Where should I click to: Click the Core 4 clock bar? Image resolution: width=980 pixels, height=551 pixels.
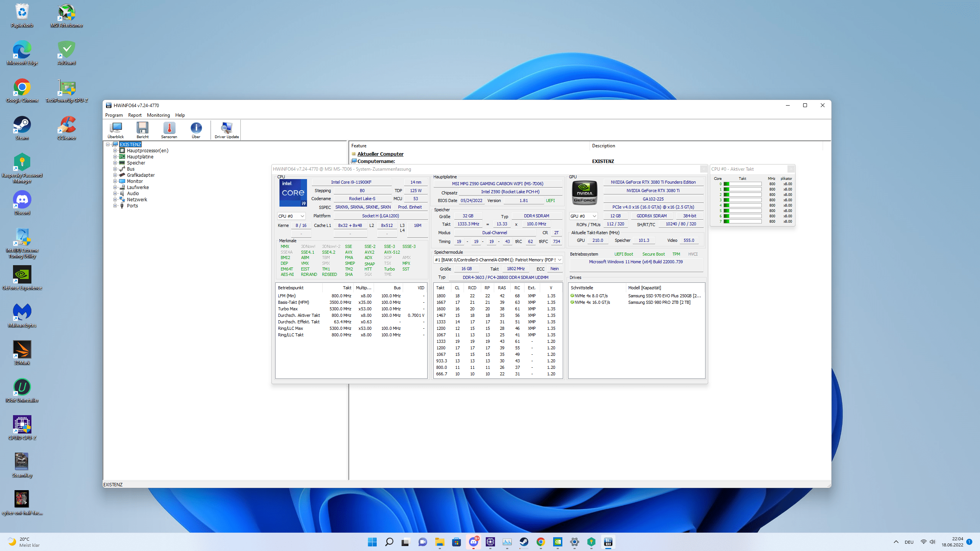pos(742,205)
